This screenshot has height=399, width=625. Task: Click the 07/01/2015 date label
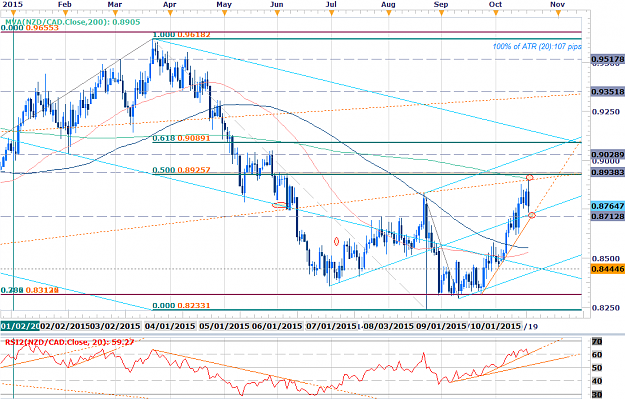[331, 326]
